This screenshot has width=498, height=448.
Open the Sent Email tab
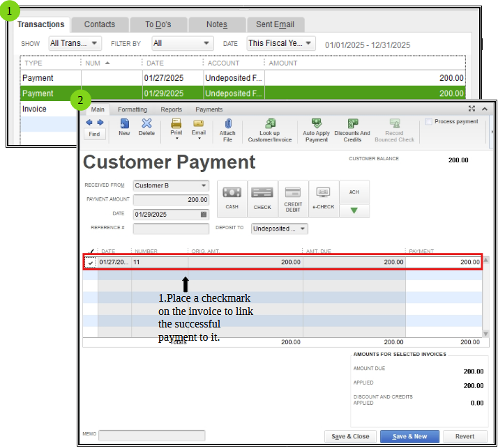[276, 24]
